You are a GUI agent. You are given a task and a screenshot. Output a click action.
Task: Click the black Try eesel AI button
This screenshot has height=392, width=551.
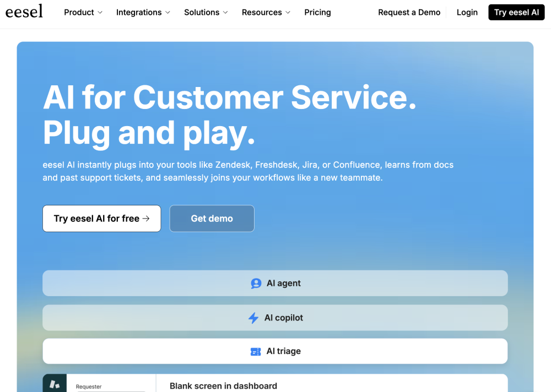(516, 12)
